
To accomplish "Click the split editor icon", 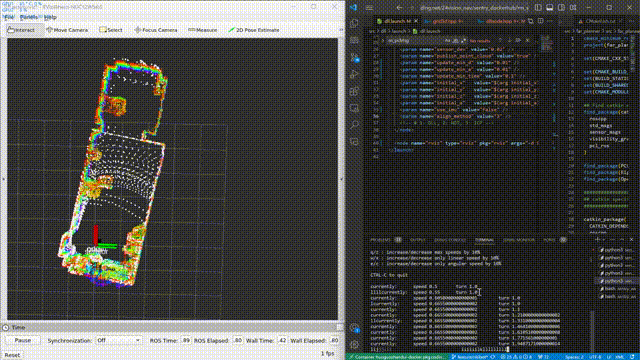I will 540,21.
